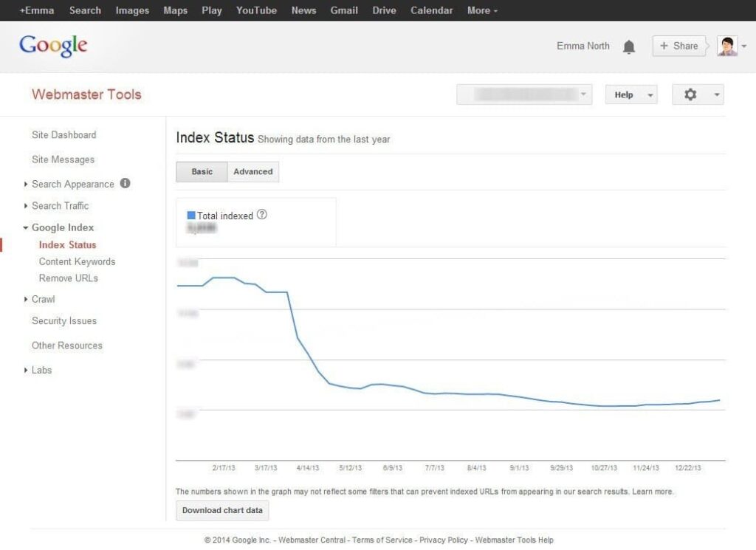Select Index Status in sidebar
This screenshot has height=550, width=756.
click(x=67, y=245)
